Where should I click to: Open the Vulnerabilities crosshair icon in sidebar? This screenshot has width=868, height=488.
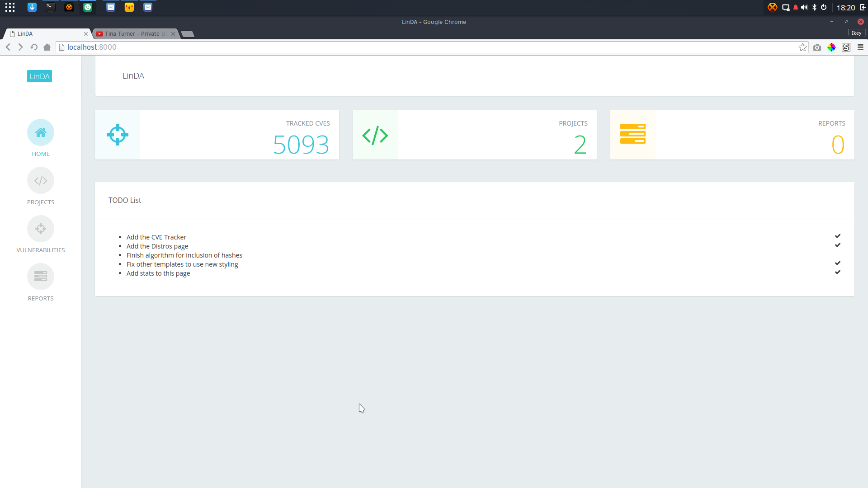click(x=41, y=229)
